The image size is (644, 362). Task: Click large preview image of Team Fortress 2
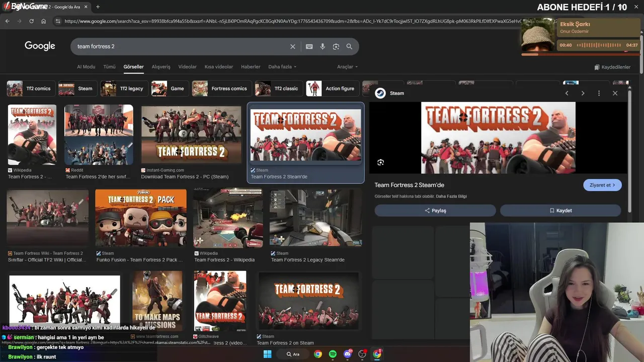pos(498,138)
